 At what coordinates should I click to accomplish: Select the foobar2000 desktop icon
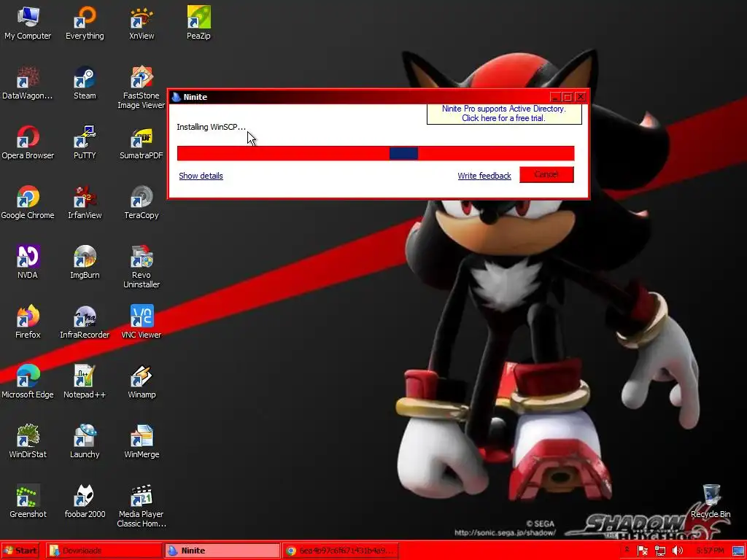pyautogui.click(x=85, y=502)
